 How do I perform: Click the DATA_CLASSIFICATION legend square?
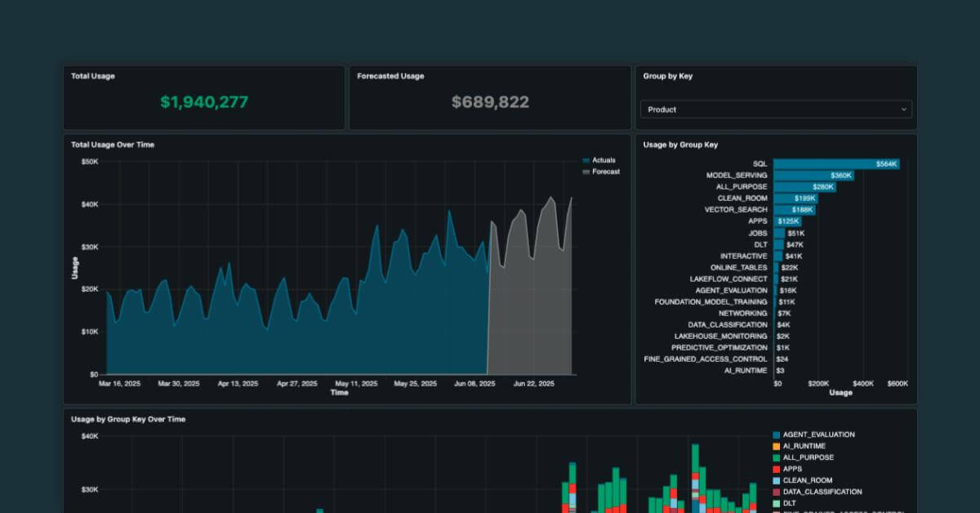776,493
